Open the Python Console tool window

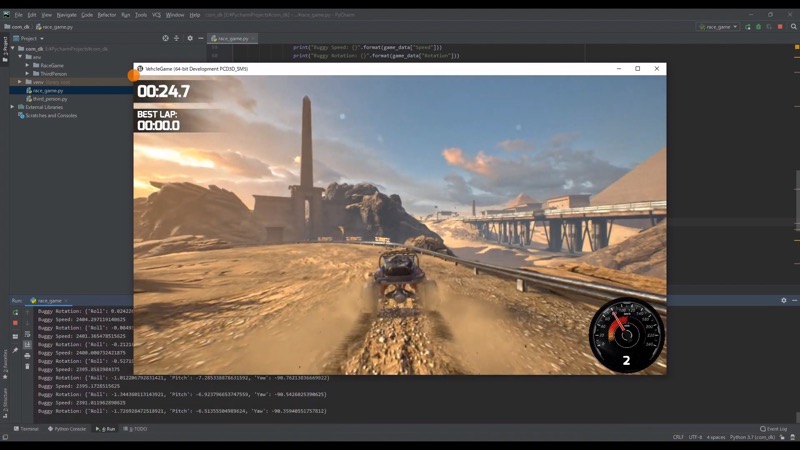click(67, 429)
